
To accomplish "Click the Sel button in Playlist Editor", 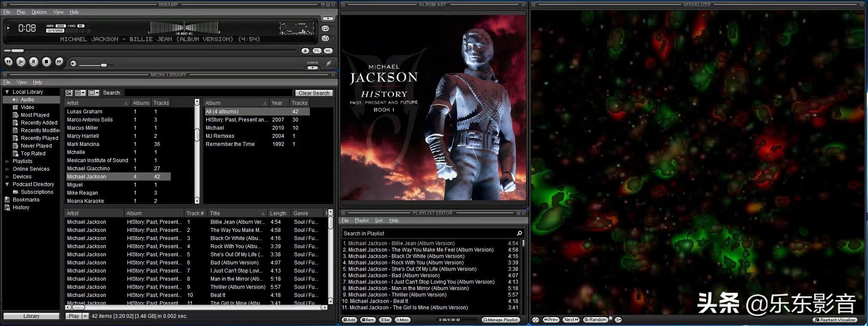I will 385,320.
